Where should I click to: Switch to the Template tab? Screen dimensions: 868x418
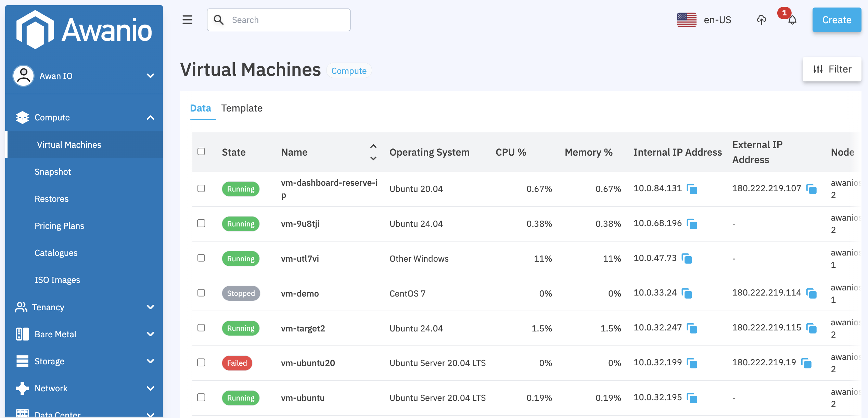[x=242, y=108]
